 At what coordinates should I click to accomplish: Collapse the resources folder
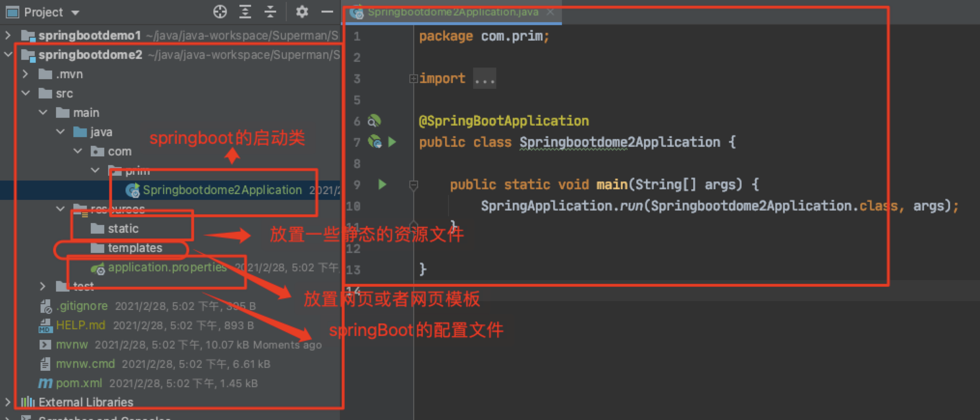click(x=60, y=209)
